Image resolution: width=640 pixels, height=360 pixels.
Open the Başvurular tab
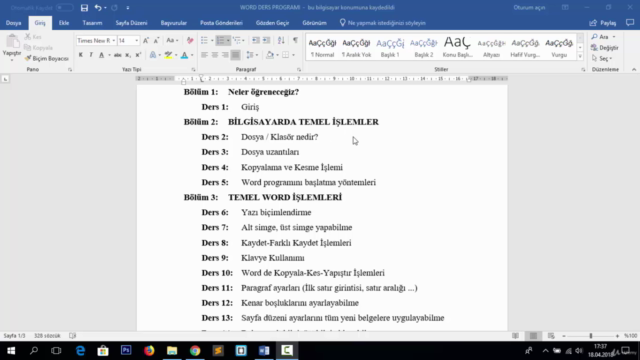(173, 23)
